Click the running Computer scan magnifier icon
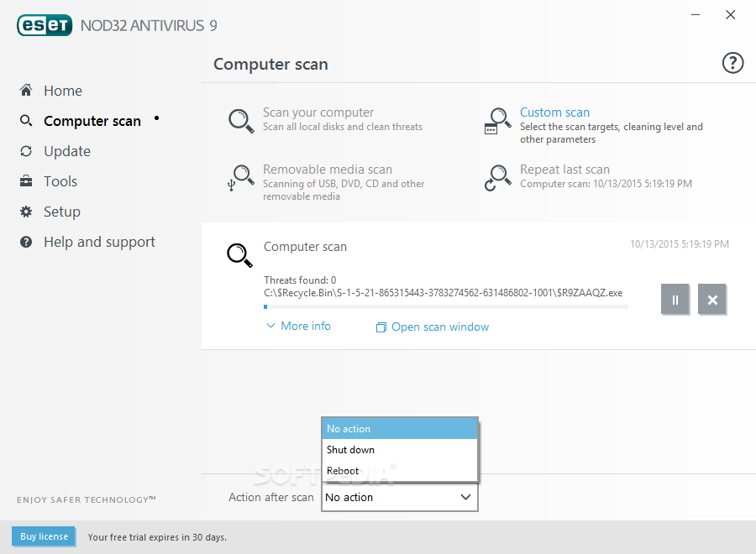 (239, 255)
